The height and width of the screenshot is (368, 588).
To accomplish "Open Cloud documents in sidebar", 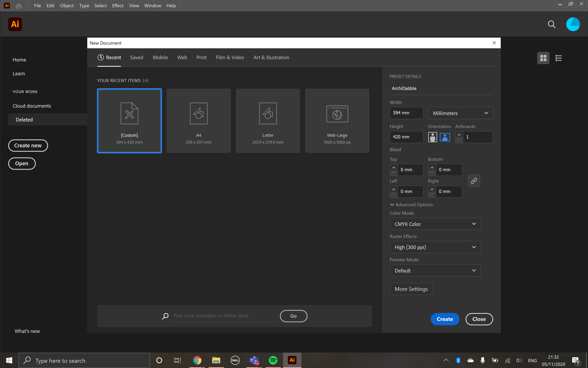I will [32, 106].
